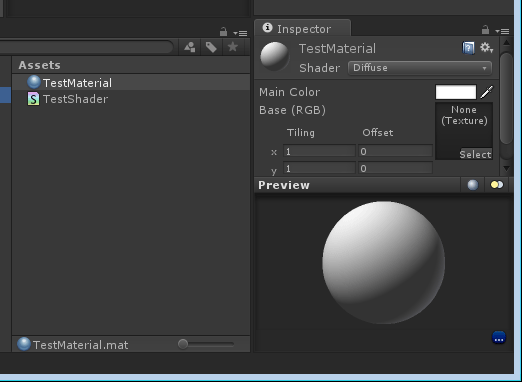This screenshot has width=522, height=382.
Task: Click TestMaterial.mat path label at bottom
Action: [x=80, y=345]
